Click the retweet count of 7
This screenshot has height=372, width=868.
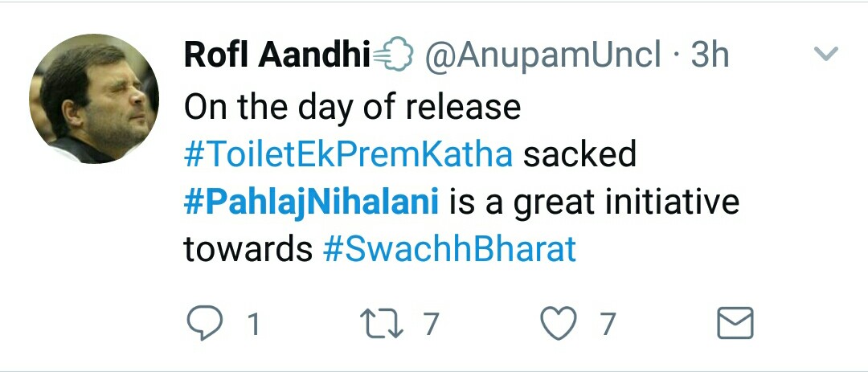click(x=432, y=325)
